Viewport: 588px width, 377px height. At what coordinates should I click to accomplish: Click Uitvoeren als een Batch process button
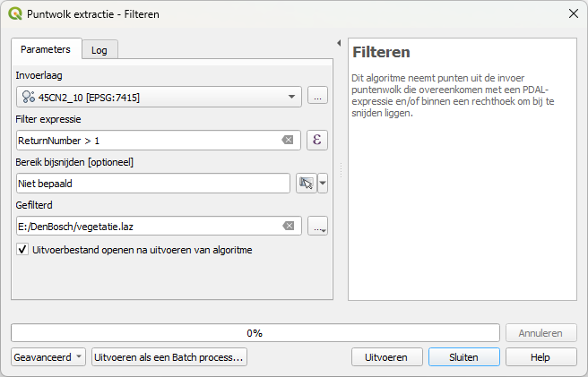169,356
